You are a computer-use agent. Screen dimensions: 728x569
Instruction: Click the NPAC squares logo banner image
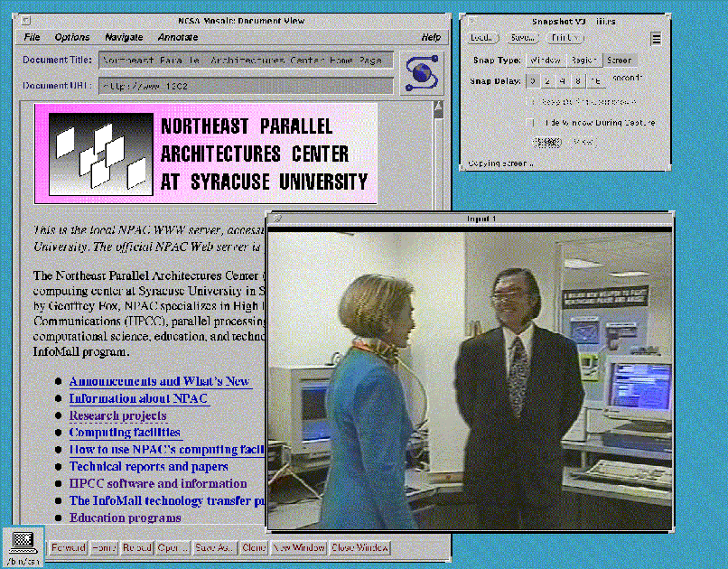point(206,154)
